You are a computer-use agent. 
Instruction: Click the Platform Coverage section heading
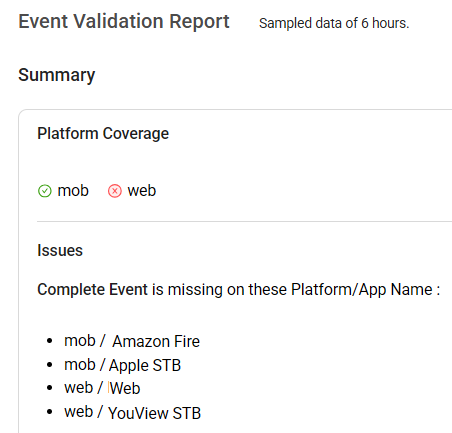[x=103, y=133]
